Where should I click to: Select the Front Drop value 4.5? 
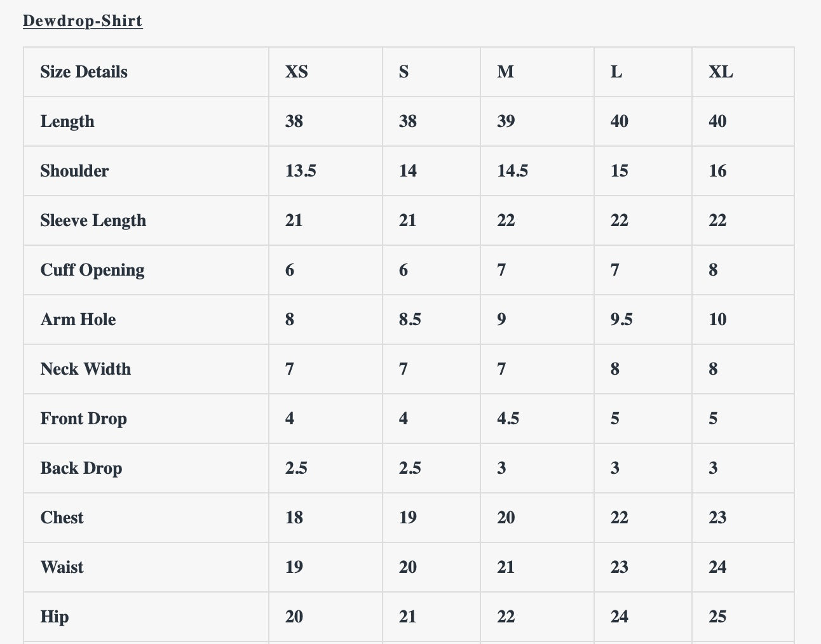(x=508, y=419)
